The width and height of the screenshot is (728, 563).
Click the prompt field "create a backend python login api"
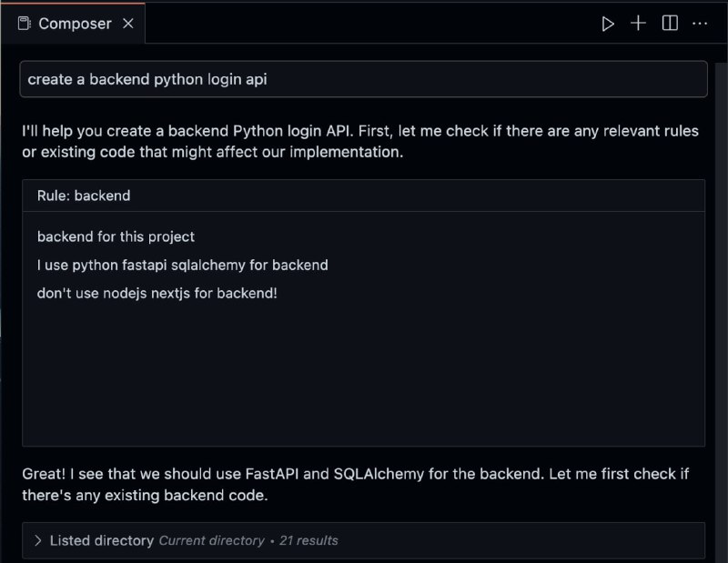363,79
